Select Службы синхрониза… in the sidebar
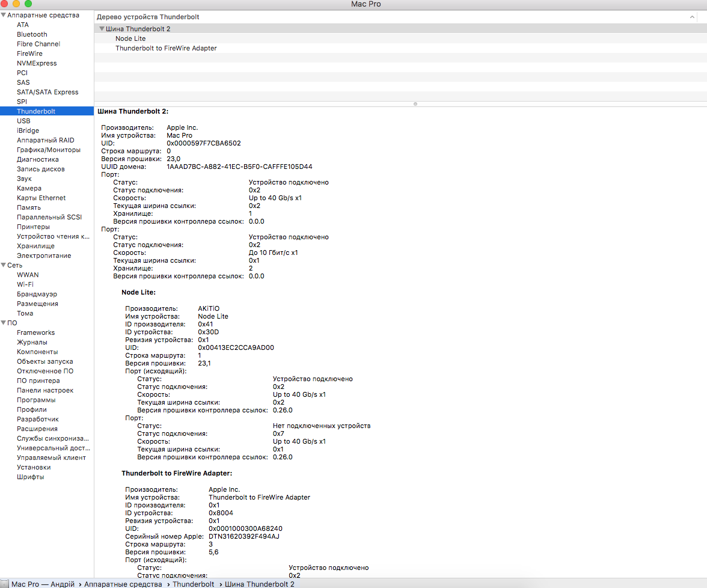This screenshot has width=707, height=588. (x=53, y=438)
